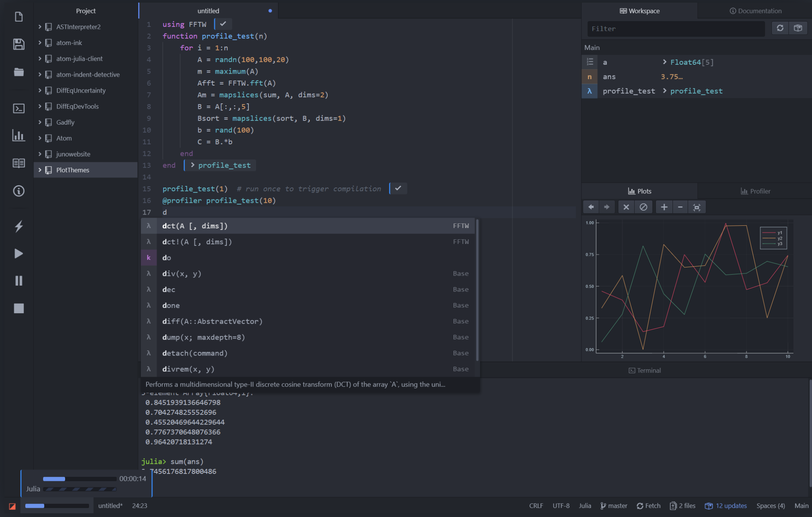Image resolution: width=812 pixels, height=517 pixels.
Task: Switch to the Plots tab
Action: (x=639, y=191)
